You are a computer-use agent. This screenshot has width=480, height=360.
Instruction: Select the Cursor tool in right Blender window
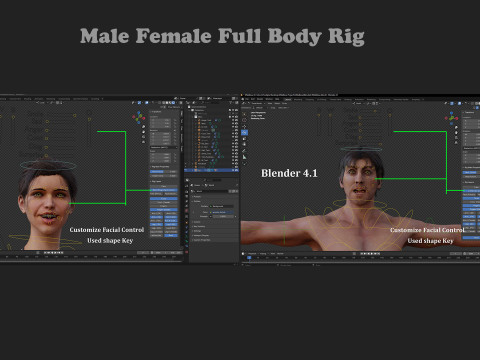coord(244,120)
